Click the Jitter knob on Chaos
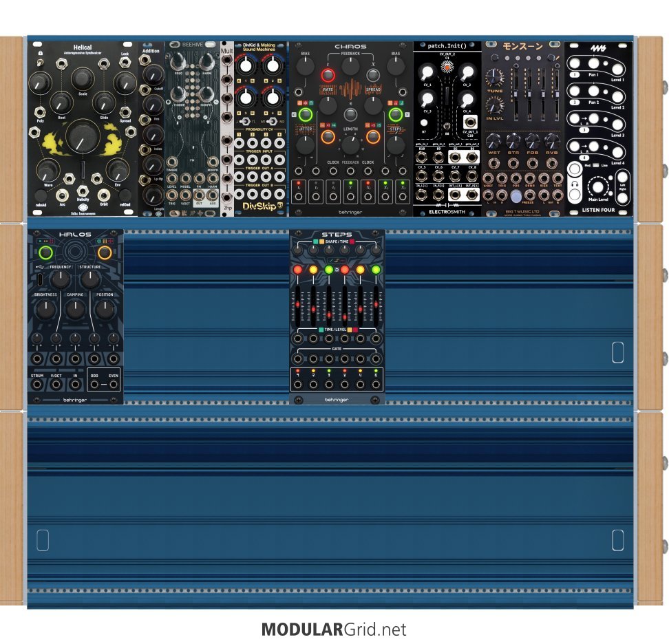This screenshot has height=644, width=669. point(305,145)
